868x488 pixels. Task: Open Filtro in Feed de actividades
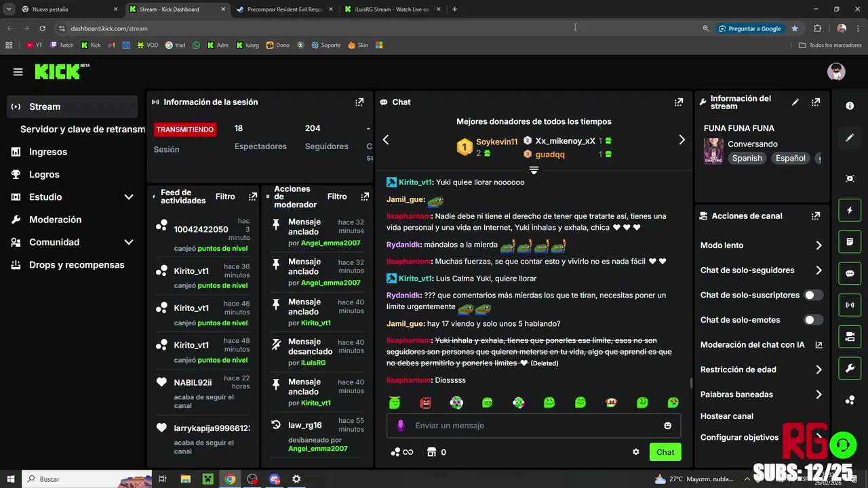tap(225, 197)
